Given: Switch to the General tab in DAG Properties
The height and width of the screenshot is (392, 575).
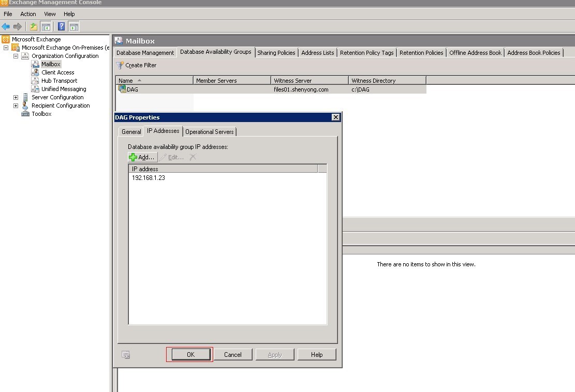Looking at the screenshot, I should pyautogui.click(x=131, y=132).
